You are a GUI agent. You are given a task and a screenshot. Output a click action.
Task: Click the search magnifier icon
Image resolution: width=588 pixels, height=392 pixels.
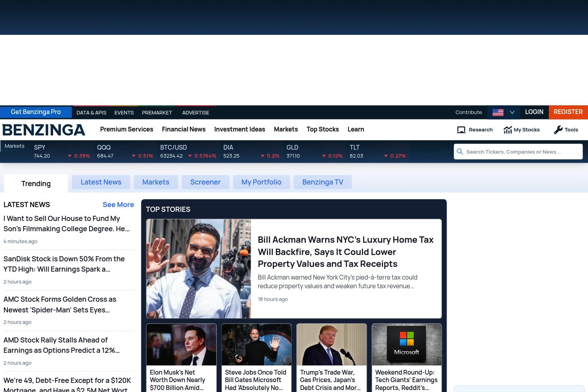(x=460, y=152)
